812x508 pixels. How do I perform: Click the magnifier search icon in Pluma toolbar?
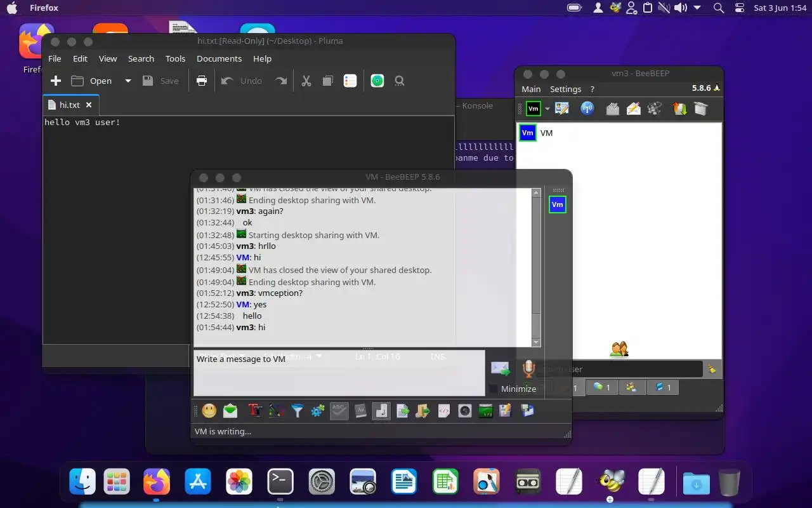(400, 81)
